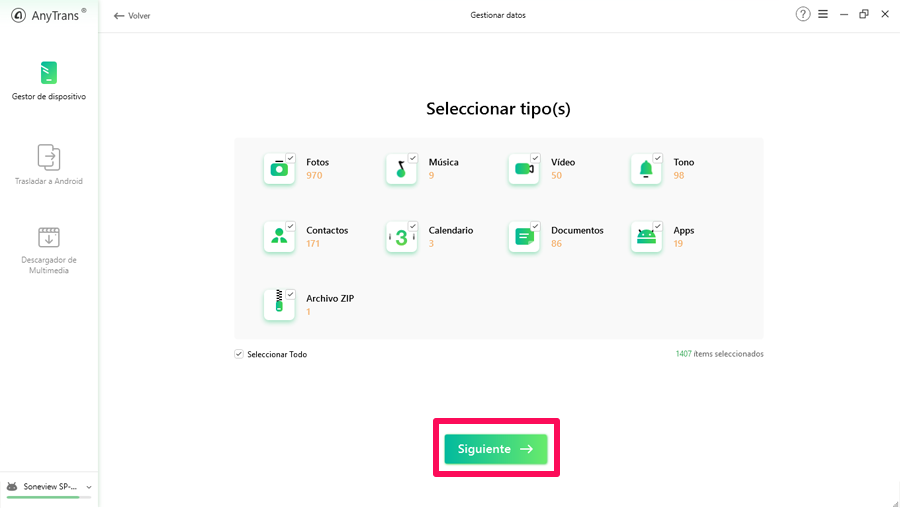
Task: Uncheck the Apps checkbox
Action: pyautogui.click(x=657, y=226)
